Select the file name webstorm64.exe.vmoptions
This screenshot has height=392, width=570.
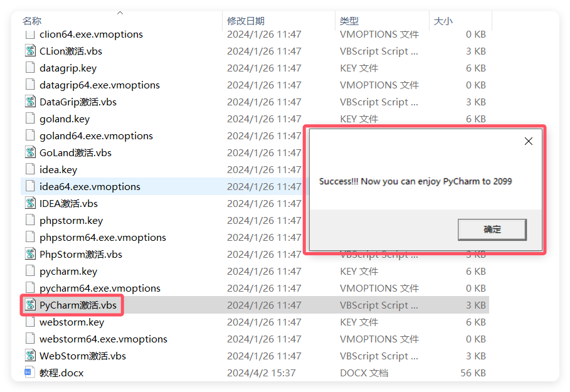click(x=103, y=339)
